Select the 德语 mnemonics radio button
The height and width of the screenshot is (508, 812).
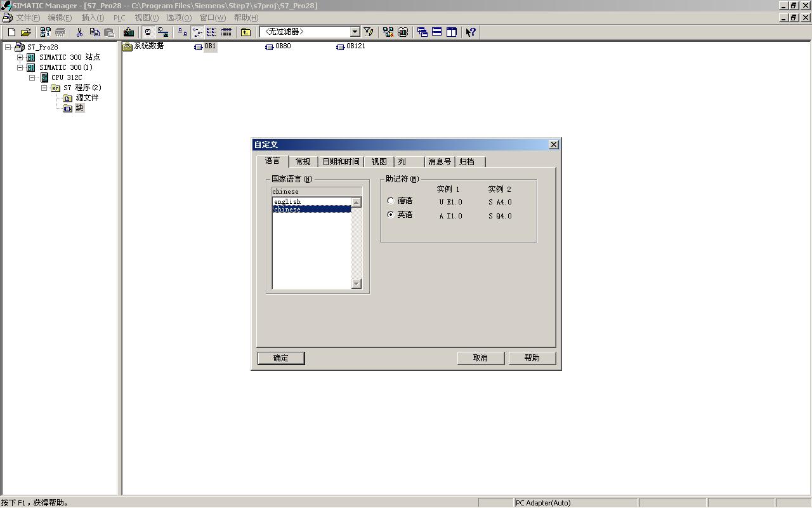[x=391, y=201]
